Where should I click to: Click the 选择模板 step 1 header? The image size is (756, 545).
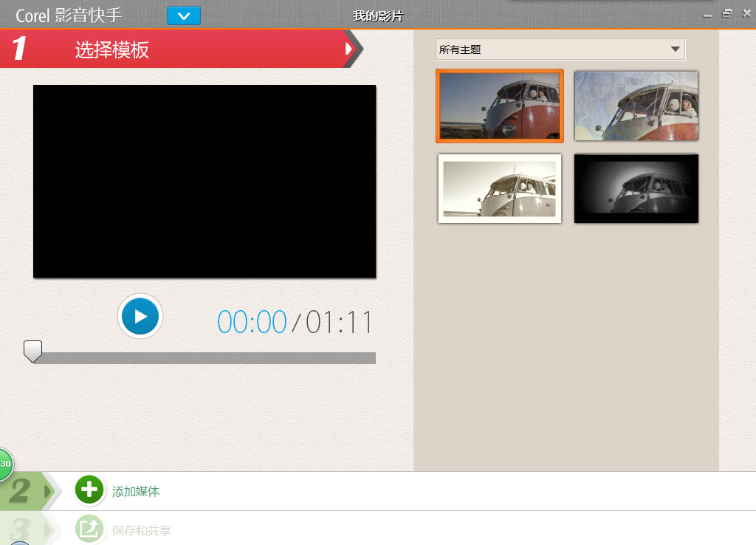[112, 49]
